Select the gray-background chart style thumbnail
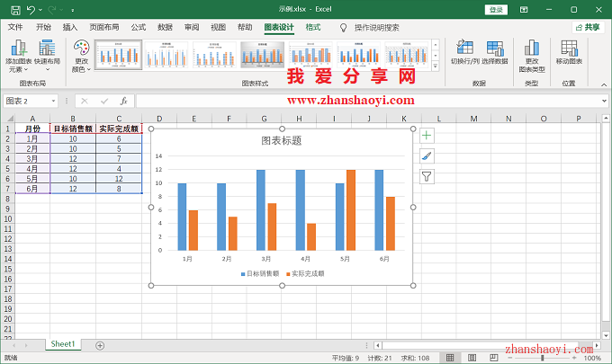This screenshot has width=612, height=364. [x=262, y=55]
